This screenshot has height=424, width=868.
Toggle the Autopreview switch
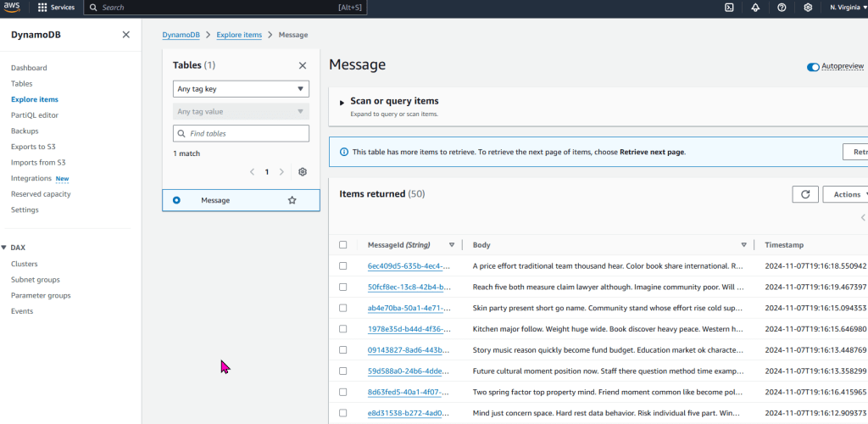coord(814,66)
